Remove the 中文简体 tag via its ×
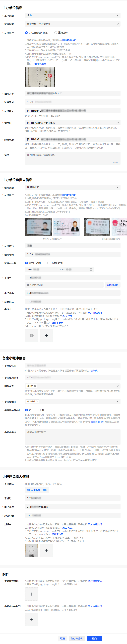Image resolution: width=127 pixels, height=644 pixels. tap(37, 401)
